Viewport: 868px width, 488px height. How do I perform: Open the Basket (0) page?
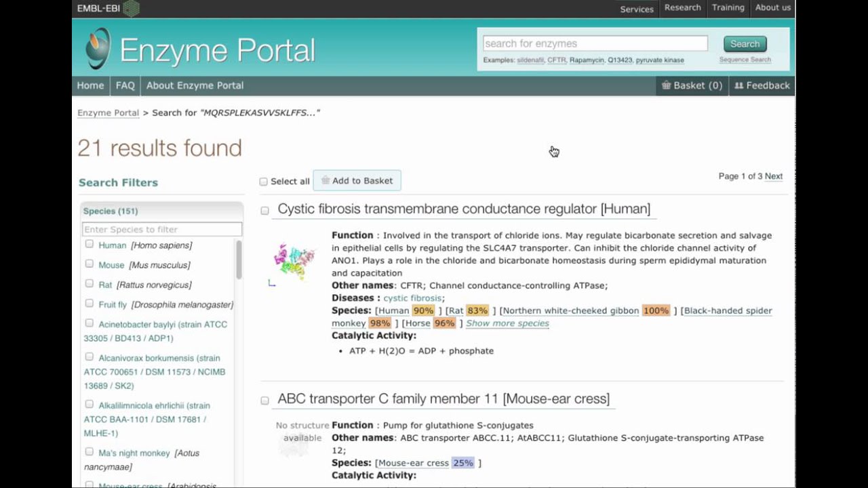(x=692, y=85)
